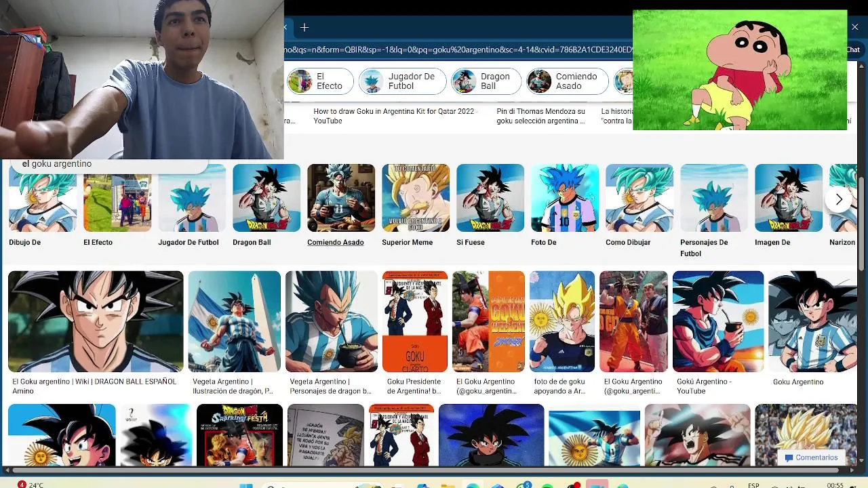This screenshot has height=488, width=868.
Task: Click the 'Comiendo Asado' underlined label
Action: (x=336, y=243)
